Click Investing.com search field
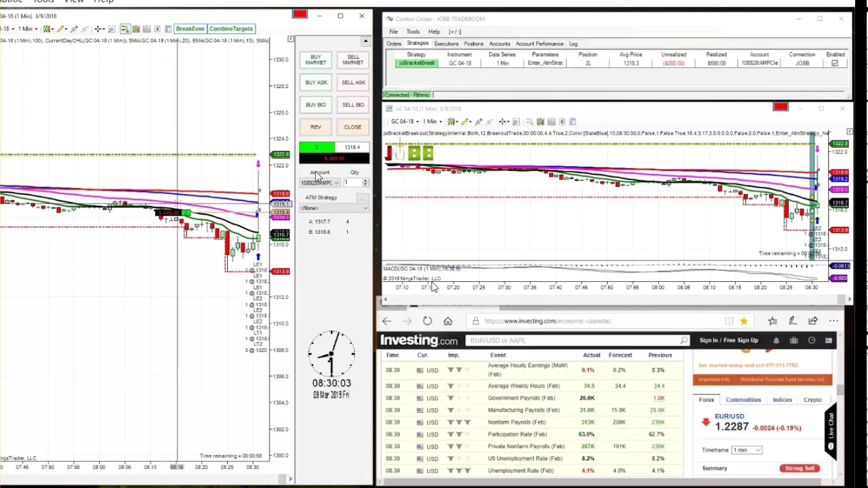This screenshot has width=868, height=488. point(576,340)
